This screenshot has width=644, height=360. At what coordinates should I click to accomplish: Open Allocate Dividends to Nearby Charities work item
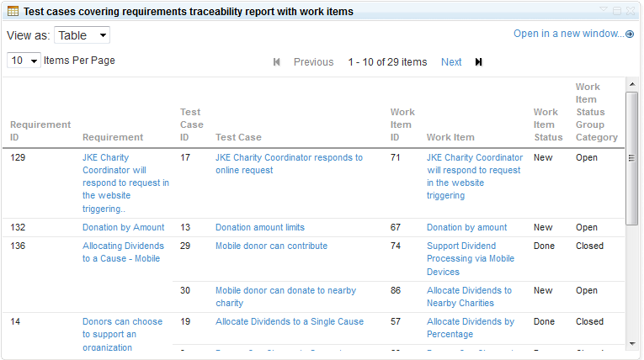tap(469, 297)
